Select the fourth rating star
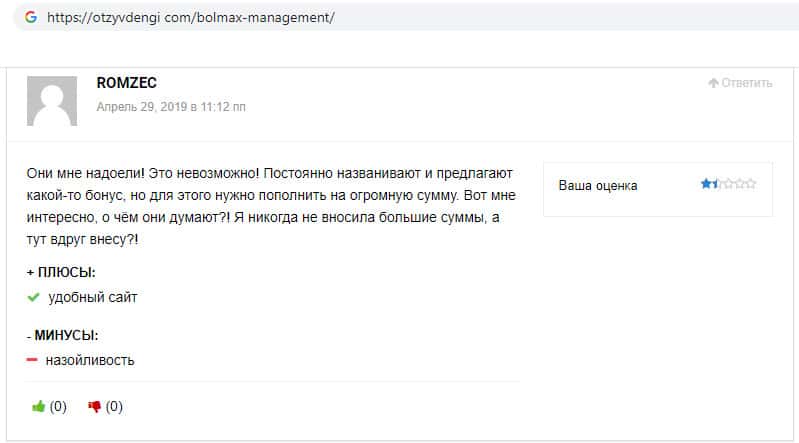 pos(740,184)
